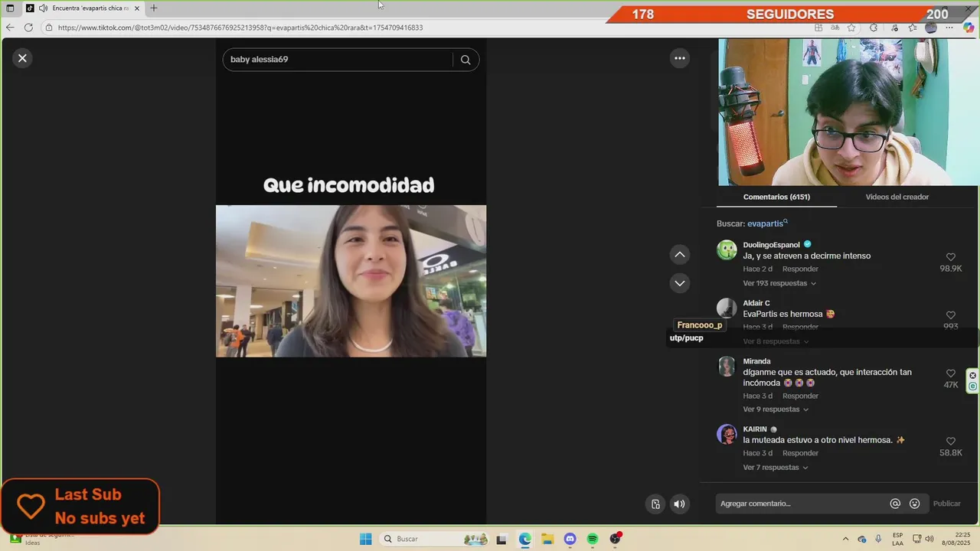Open Spotify from taskbar

click(593, 539)
